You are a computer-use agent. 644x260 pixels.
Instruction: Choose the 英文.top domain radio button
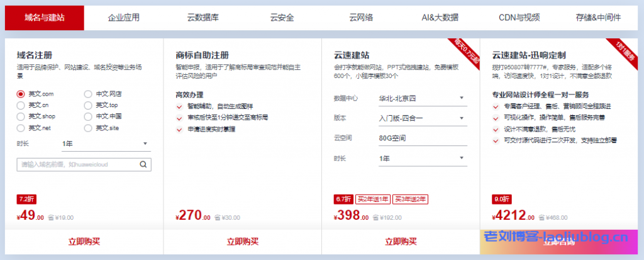(88, 105)
